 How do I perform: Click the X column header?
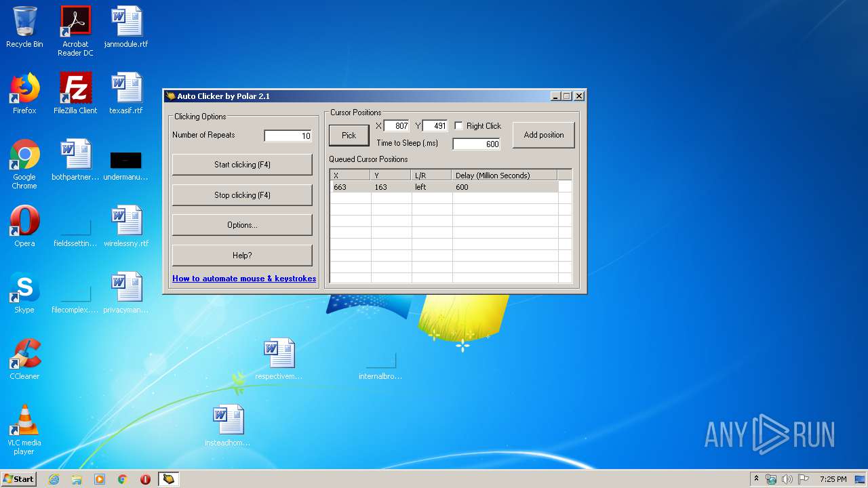pyautogui.click(x=350, y=176)
